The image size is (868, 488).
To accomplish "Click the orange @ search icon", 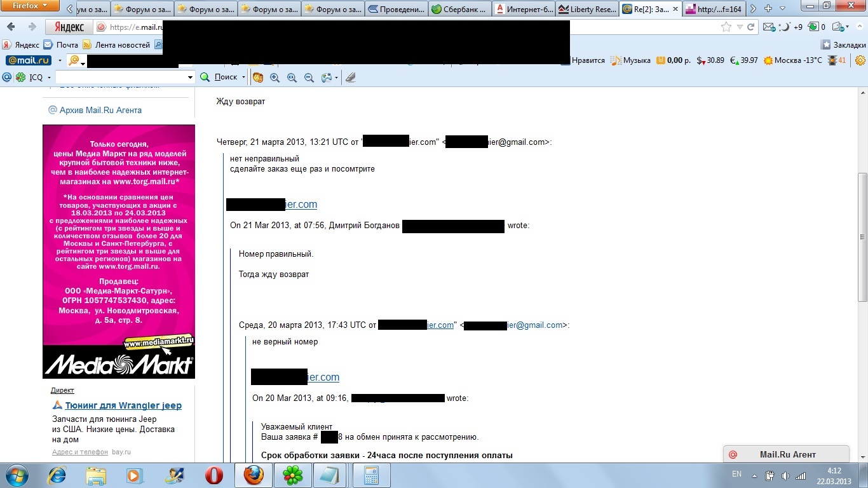I will tap(74, 60).
